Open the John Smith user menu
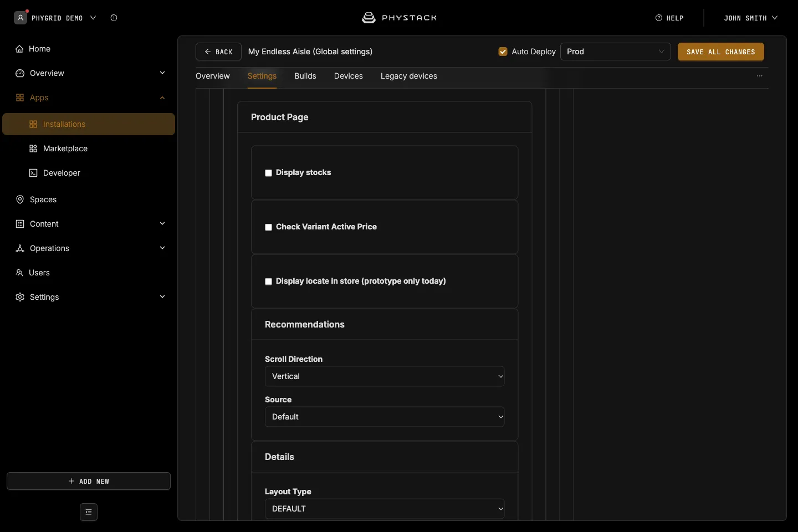The image size is (798, 532). pos(751,18)
